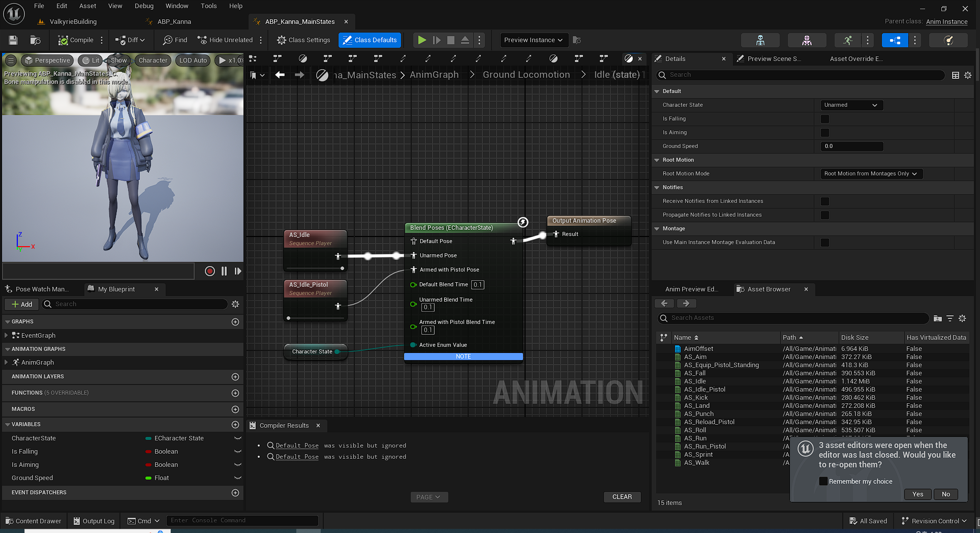The image size is (980, 533).
Task: Open the viewport hamburger options menu
Action: click(x=10, y=61)
